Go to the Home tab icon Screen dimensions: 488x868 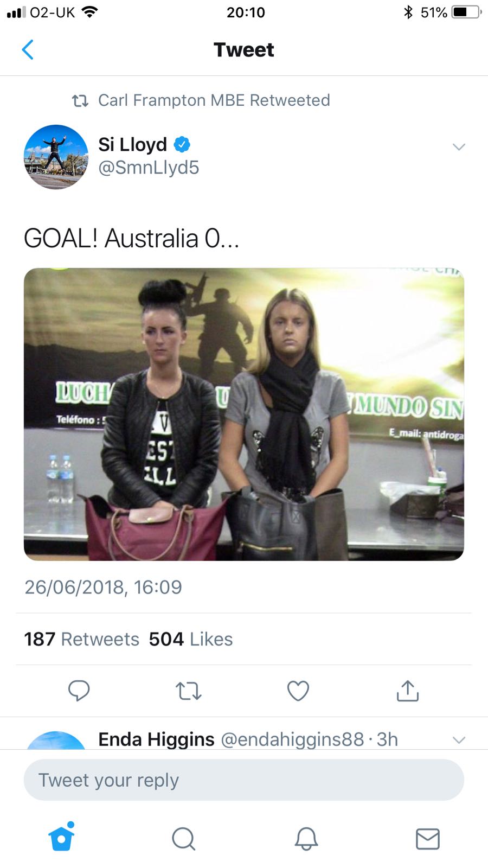coord(62,837)
